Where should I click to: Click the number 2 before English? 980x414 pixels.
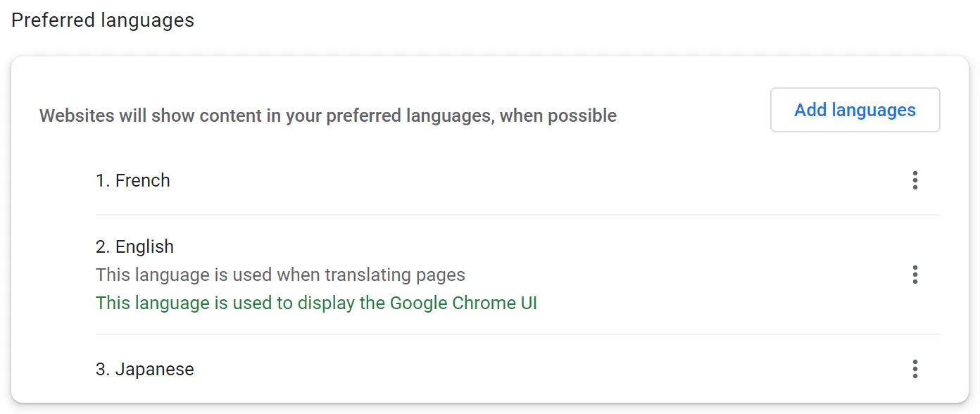[102, 246]
